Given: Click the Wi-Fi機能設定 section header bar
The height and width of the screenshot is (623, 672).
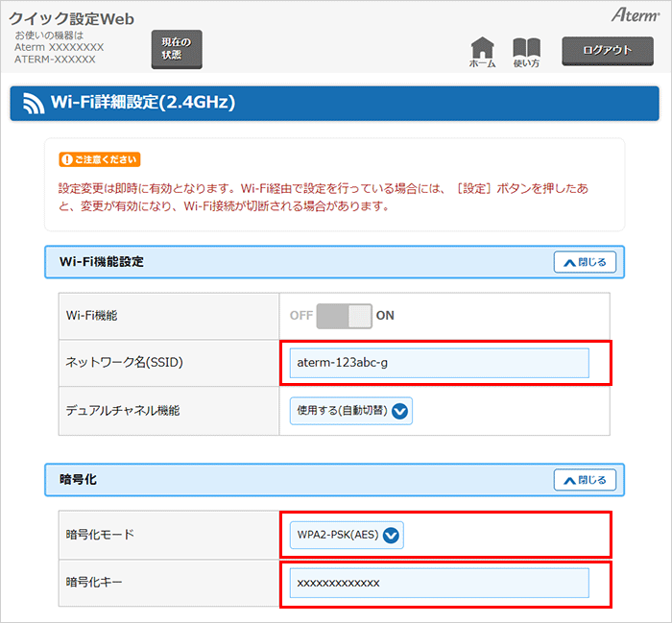Looking at the screenshot, I should coord(288,262).
